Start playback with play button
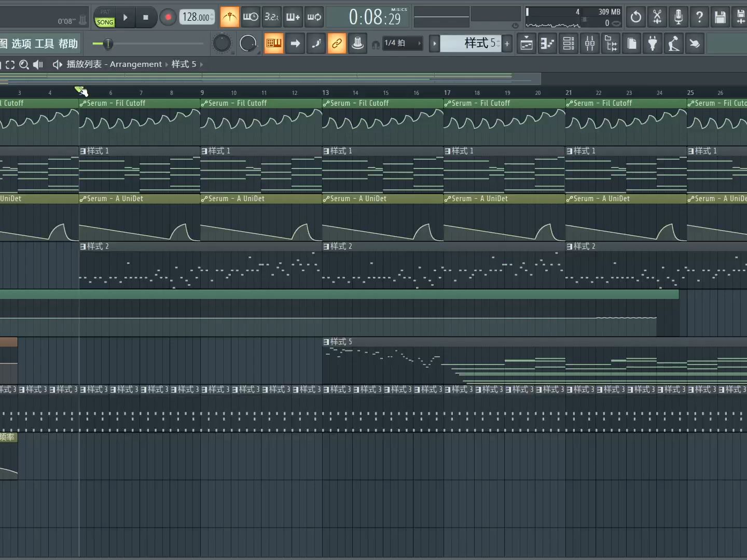747x560 pixels. pos(125,17)
